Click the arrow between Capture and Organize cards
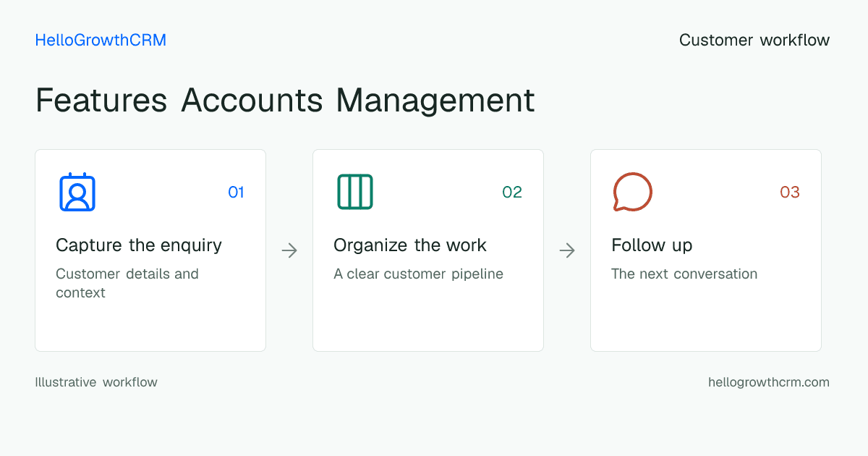 pyautogui.click(x=289, y=250)
